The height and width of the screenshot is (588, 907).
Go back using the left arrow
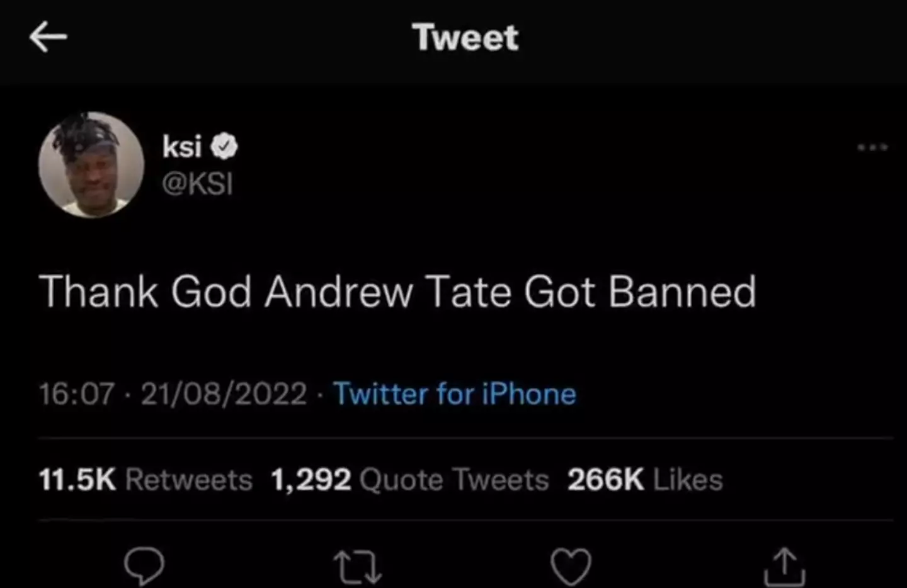[x=48, y=37]
